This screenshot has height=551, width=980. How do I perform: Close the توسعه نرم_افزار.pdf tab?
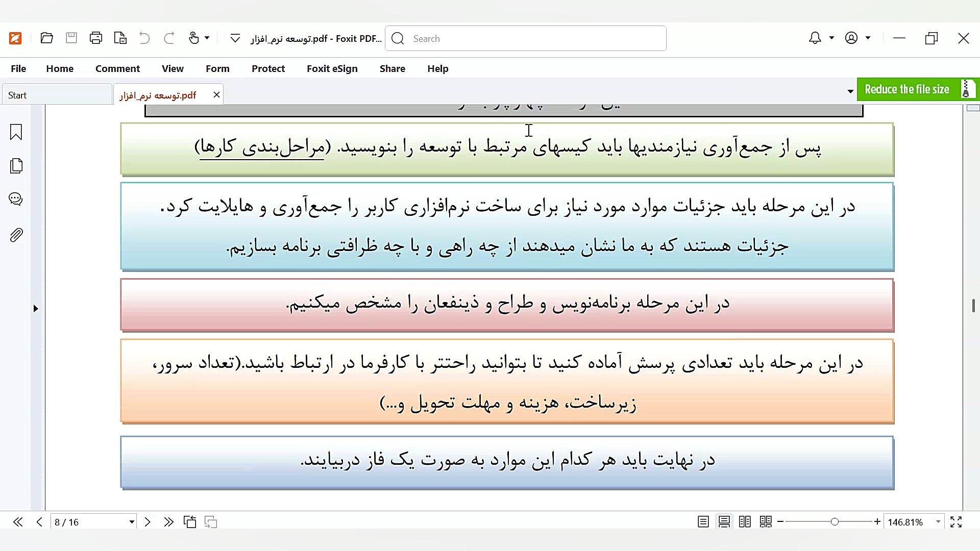[x=216, y=95]
